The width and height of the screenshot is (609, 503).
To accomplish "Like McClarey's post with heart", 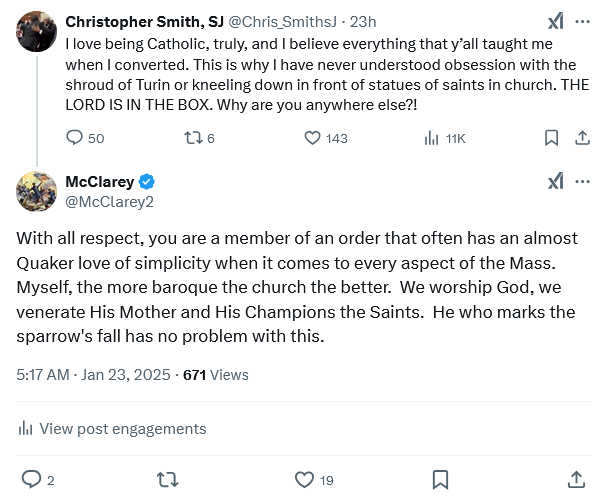I will (305, 479).
